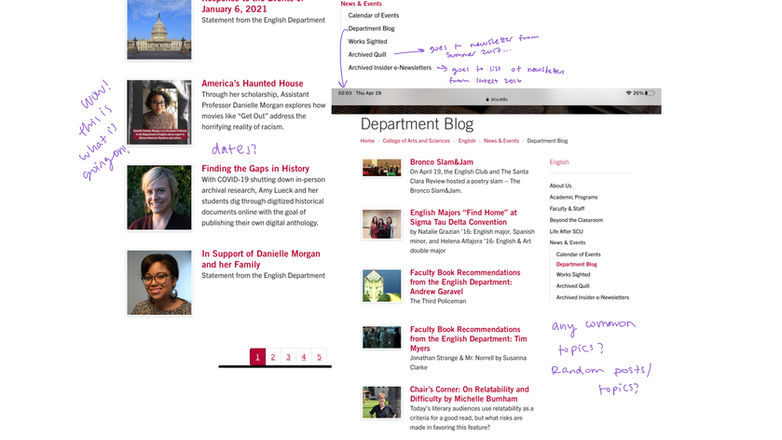Click News & Events breadcrumb link
Screen dimensions: 782x440
click(x=501, y=141)
